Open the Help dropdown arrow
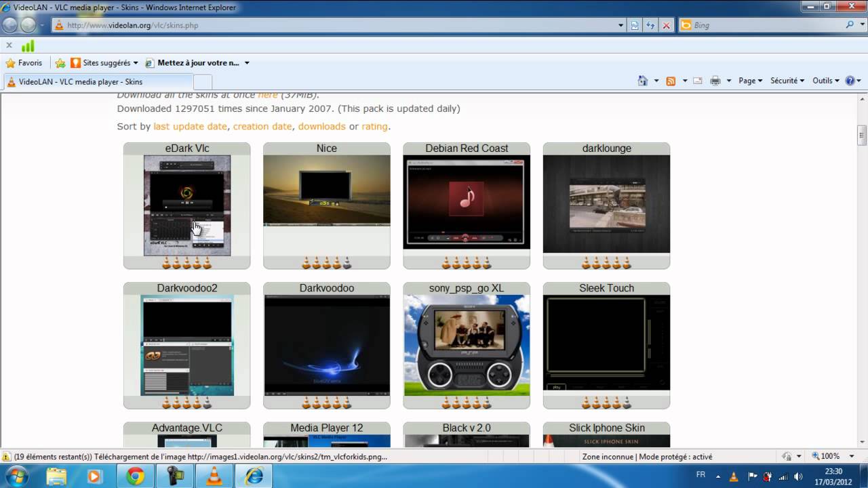The width and height of the screenshot is (868, 488). [860, 81]
